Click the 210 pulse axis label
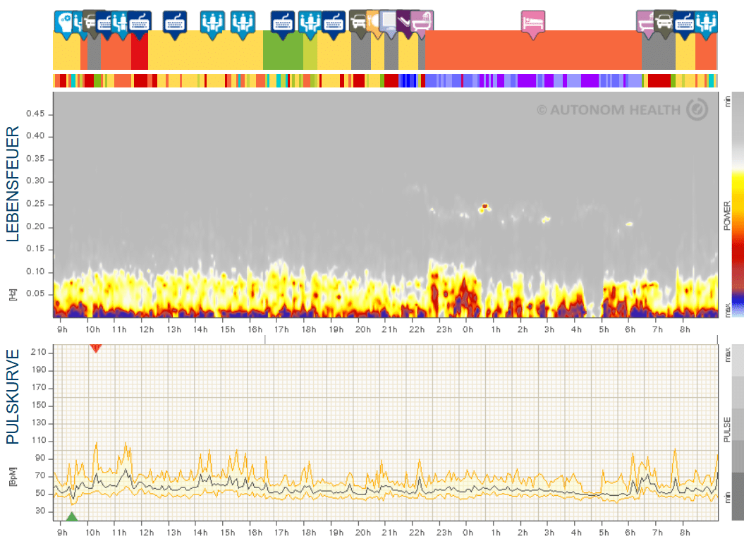The width and height of the screenshot is (756, 541). pos(39,352)
